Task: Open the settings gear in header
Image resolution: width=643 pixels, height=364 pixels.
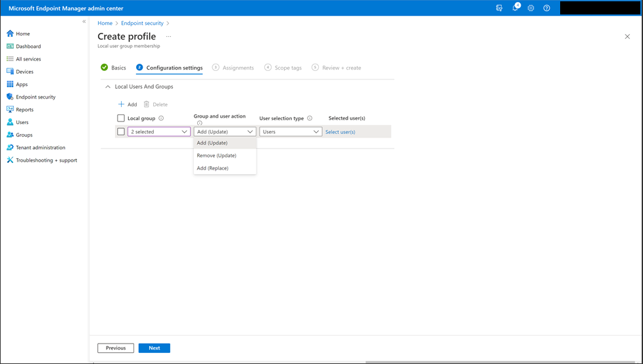Action: click(531, 8)
